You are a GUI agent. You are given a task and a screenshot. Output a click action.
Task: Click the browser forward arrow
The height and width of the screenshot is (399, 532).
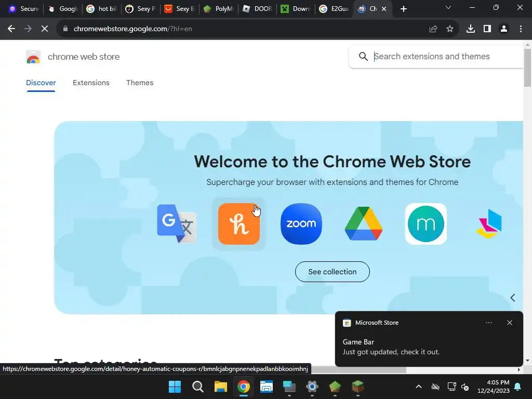[28, 29]
